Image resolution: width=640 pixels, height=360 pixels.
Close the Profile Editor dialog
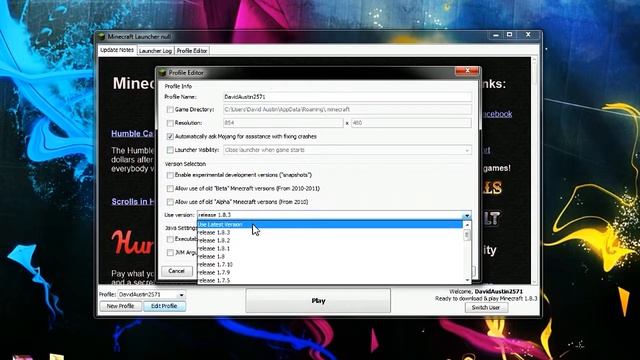click(x=467, y=71)
